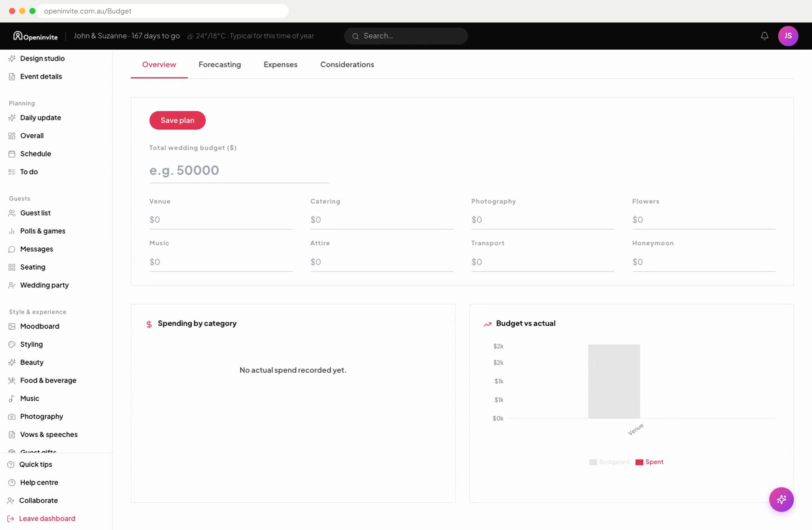Click the Photography camera icon in sidebar
The height and width of the screenshot is (530, 812).
click(x=12, y=417)
